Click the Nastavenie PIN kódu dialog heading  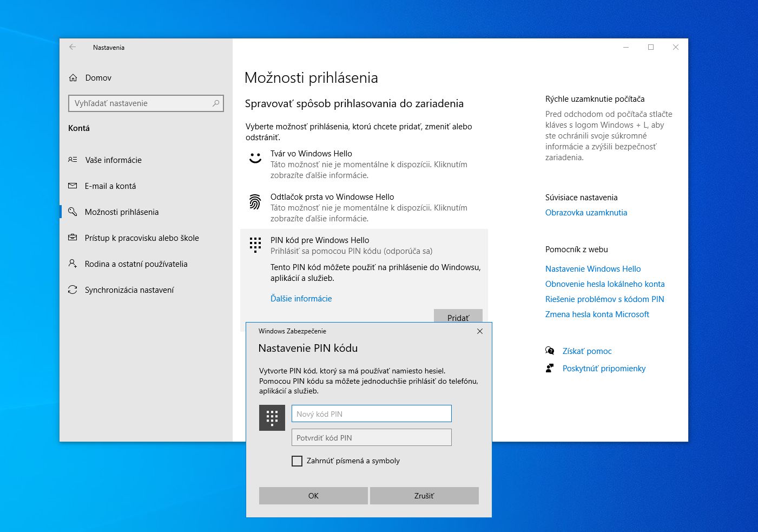308,348
